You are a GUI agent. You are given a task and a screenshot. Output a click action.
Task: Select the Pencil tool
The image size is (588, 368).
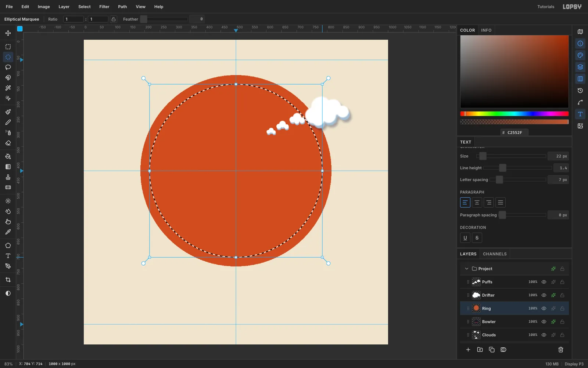pos(8,122)
